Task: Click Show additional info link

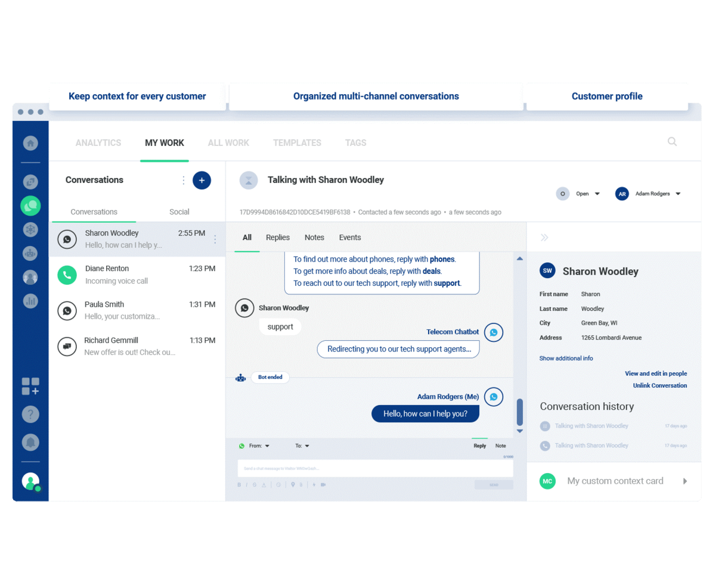Action: [566, 358]
